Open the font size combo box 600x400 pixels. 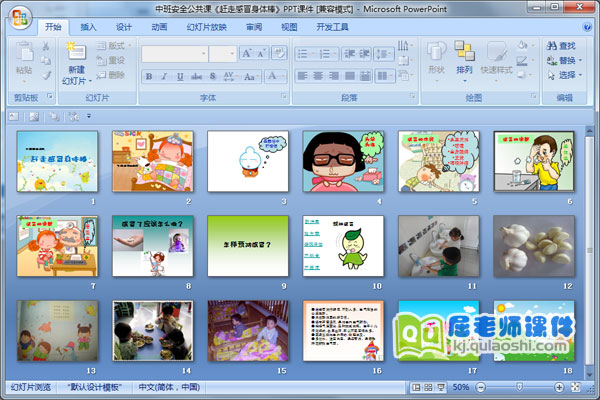[223, 54]
